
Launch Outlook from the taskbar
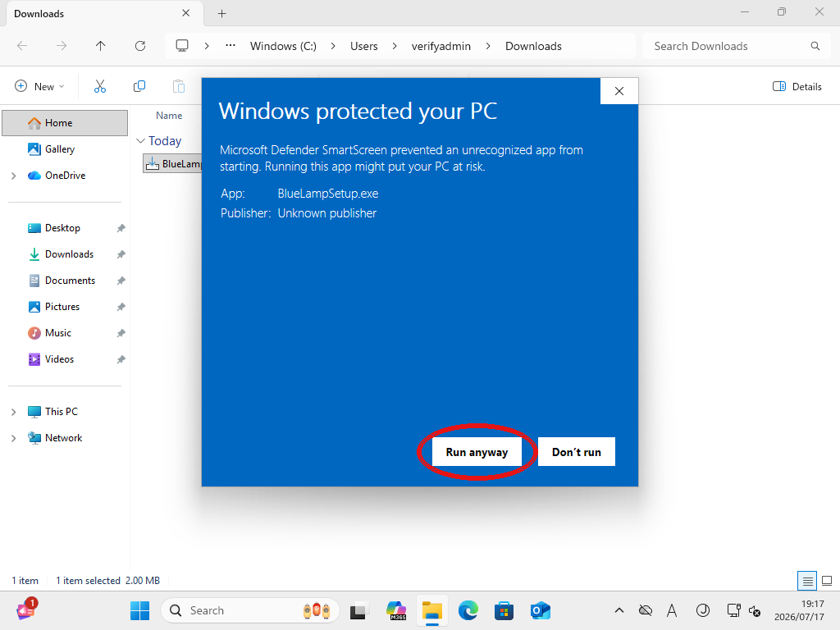(540, 610)
